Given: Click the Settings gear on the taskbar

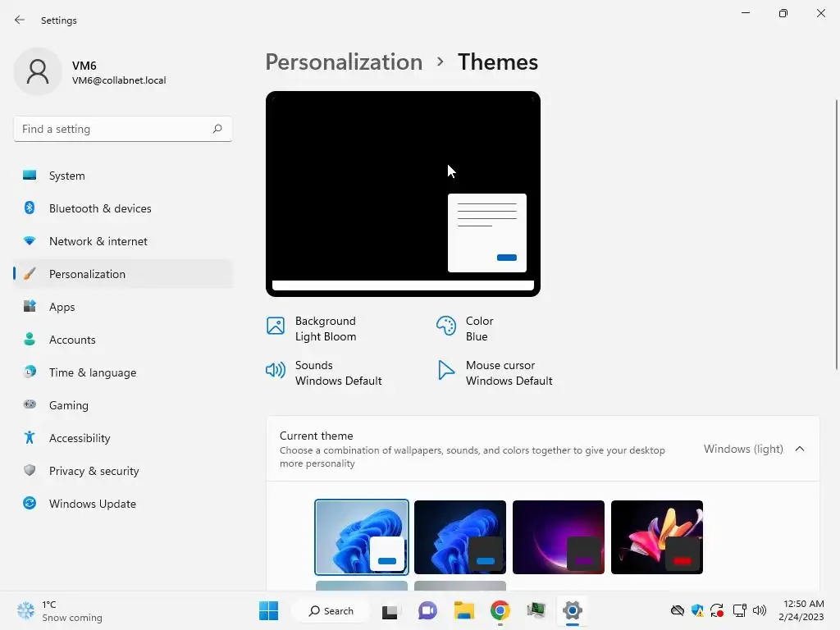Looking at the screenshot, I should (572, 610).
